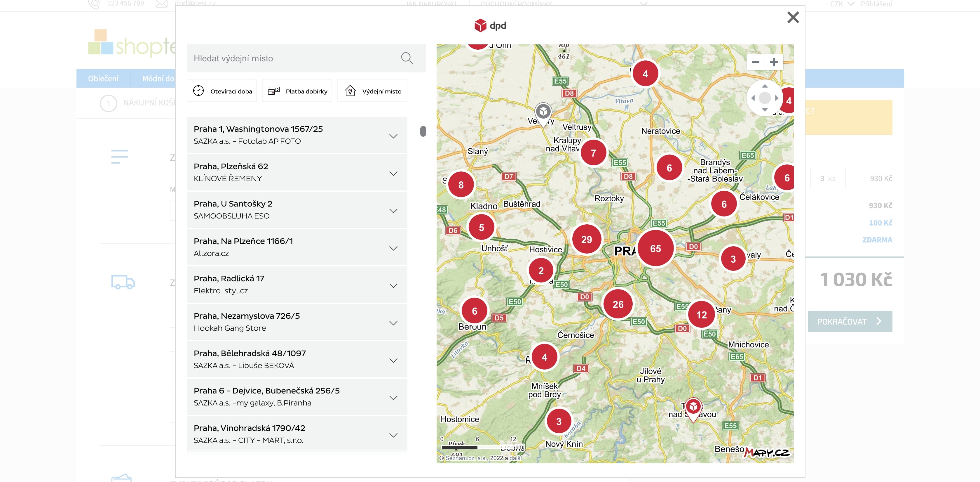Expand Praha, U Santošky 2 entry chevron

(393, 211)
